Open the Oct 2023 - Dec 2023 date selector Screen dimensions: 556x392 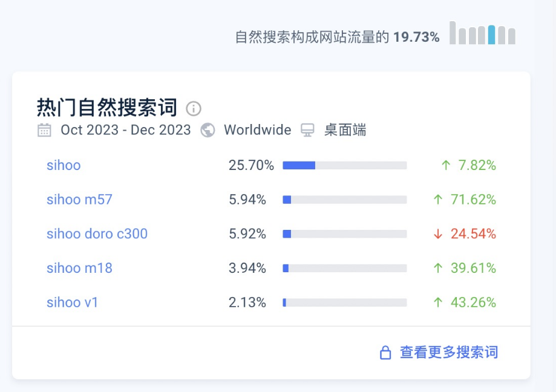[125, 129]
